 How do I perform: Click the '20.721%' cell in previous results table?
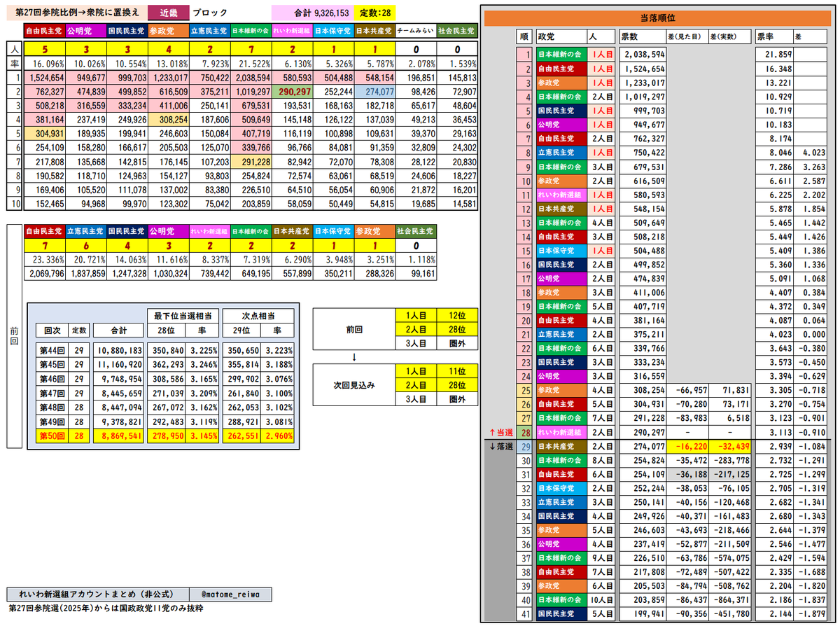[86, 260]
